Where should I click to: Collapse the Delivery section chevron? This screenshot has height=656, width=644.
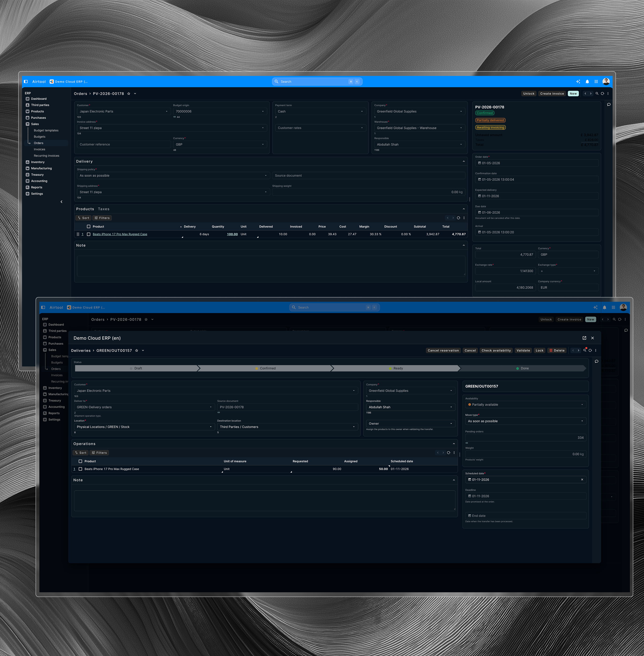click(x=463, y=162)
